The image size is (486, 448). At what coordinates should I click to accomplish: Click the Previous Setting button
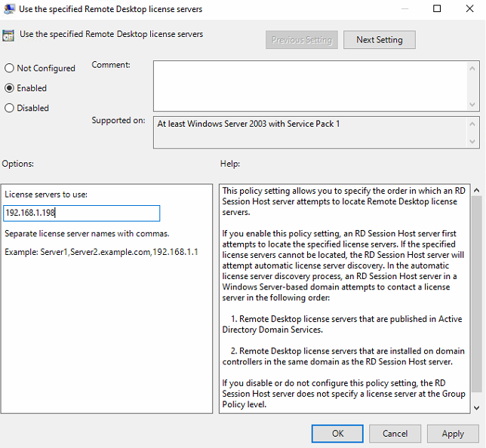[301, 39]
